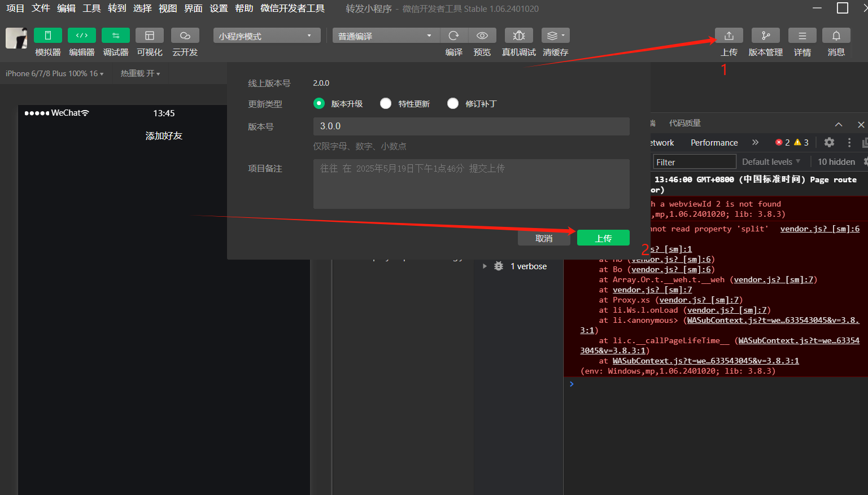This screenshot has width=868, height=495.
Task: Toggle the Editor (编辑器) panel
Action: (82, 36)
